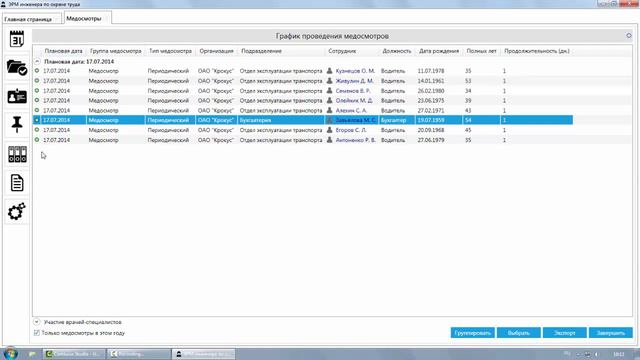The image size is (640, 360).
Task: Sort by 'Полных лет' column header
Action: click(x=482, y=51)
